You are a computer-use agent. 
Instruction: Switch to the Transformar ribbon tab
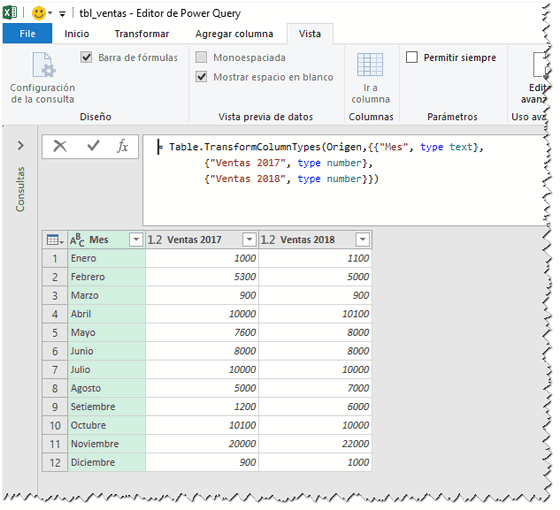pos(142,34)
